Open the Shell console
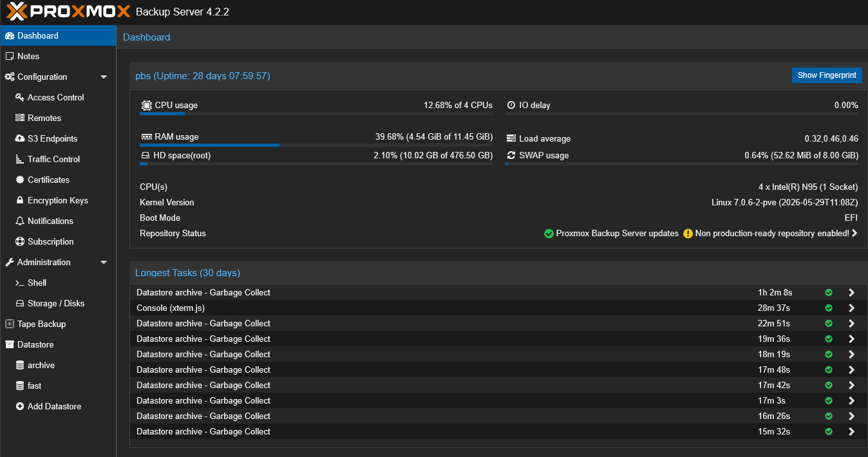 pos(58,283)
